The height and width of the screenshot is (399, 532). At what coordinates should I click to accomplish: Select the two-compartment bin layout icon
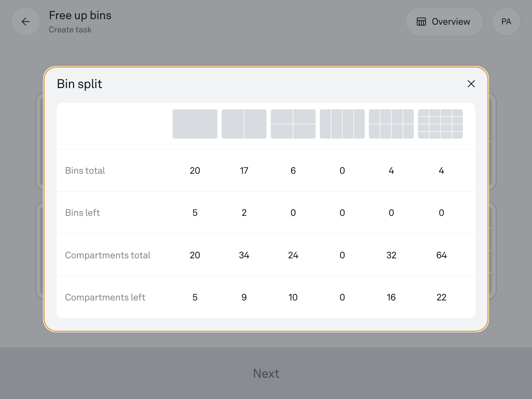click(x=244, y=124)
